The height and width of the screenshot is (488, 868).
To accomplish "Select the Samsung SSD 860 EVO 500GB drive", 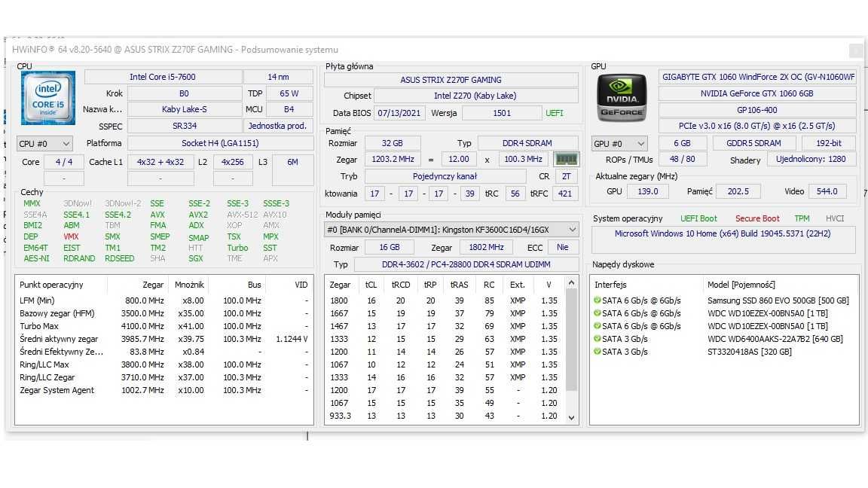I will pos(778,300).
